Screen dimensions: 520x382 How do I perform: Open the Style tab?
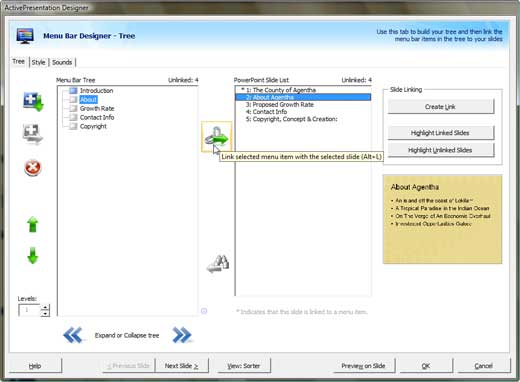[x=38, y=62]
